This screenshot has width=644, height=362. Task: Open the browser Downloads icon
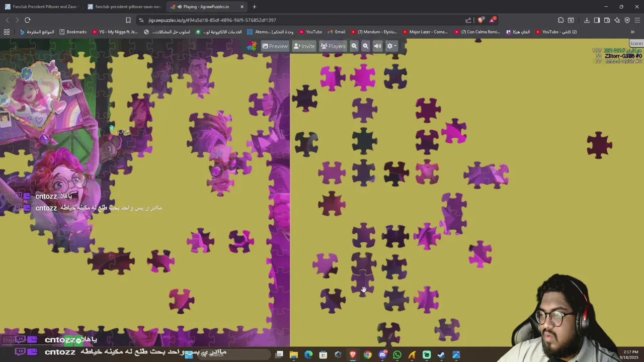[x=587, y=20]
